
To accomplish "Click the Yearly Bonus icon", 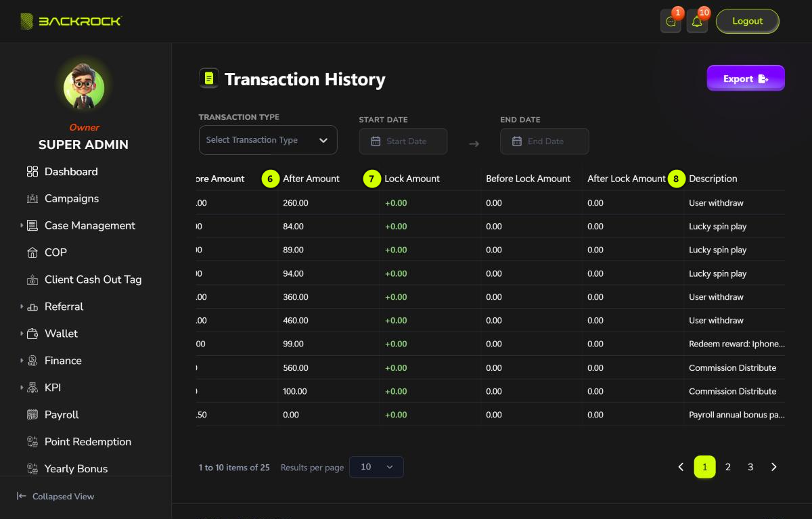I will pyautogui.click(x=32, y=469).
